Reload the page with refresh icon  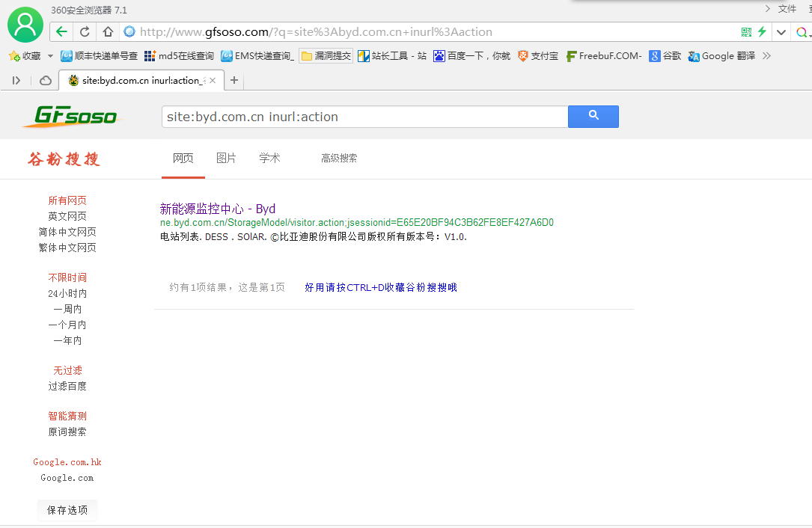tap(85, 31)
